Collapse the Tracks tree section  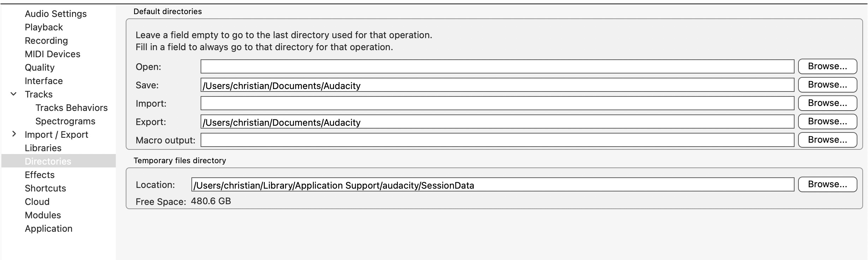pos(14,94)
